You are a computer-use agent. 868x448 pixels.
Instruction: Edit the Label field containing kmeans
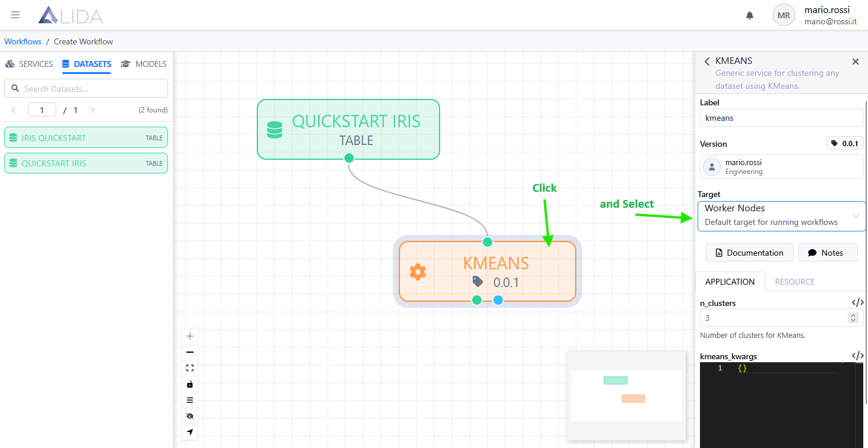[x=782, y=118]
